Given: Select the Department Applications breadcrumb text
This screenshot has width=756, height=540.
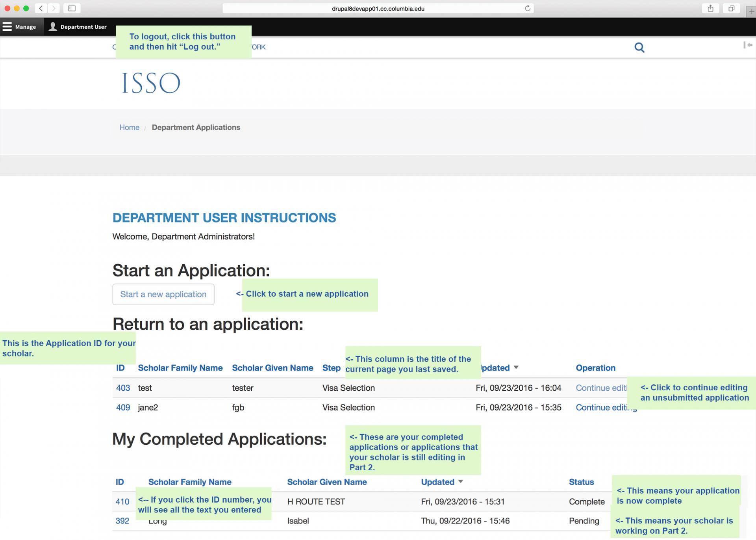Looking at the screenshot, I should pos(196,127).
